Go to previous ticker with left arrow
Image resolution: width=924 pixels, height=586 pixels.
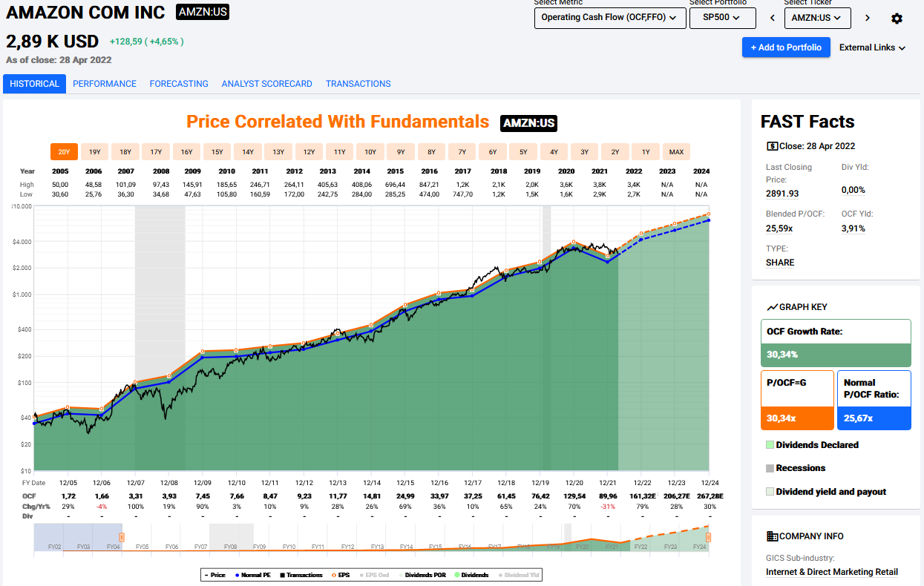click(x=772, y=18)
